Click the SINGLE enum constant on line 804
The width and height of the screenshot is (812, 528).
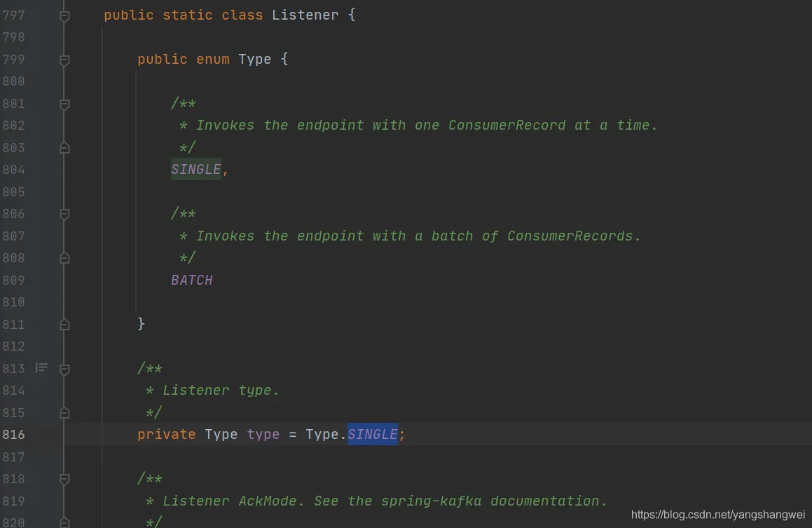tap(196, 170)
